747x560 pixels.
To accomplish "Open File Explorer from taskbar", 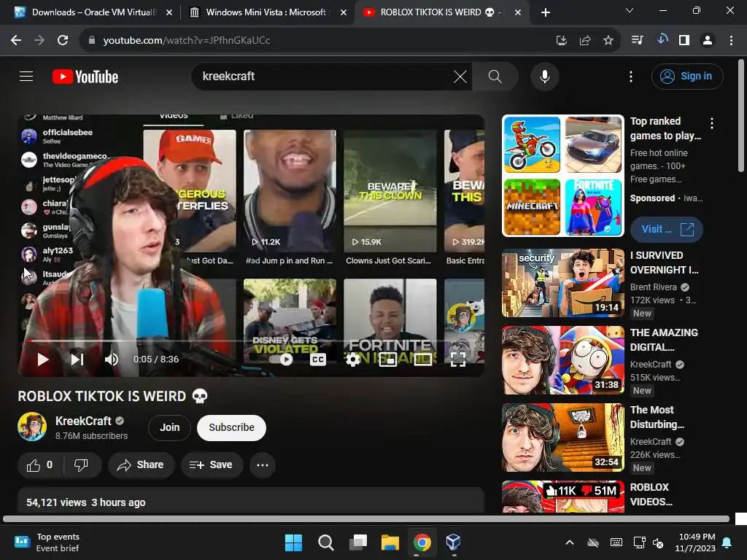I will [390, 542].
